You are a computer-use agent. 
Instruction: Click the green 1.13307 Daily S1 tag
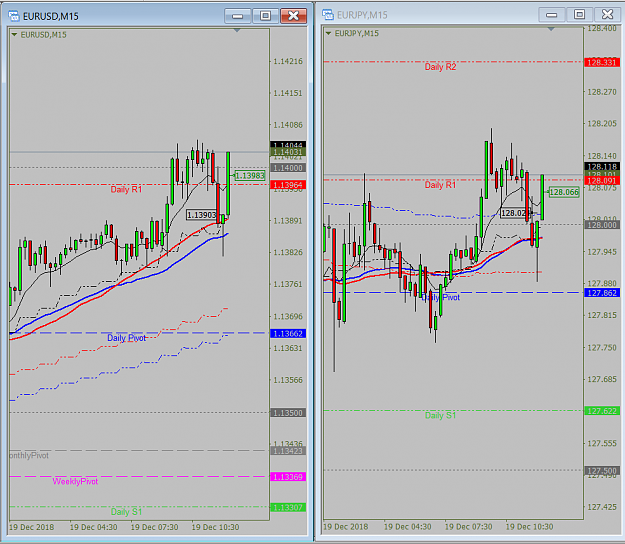(x=288, y=507)
